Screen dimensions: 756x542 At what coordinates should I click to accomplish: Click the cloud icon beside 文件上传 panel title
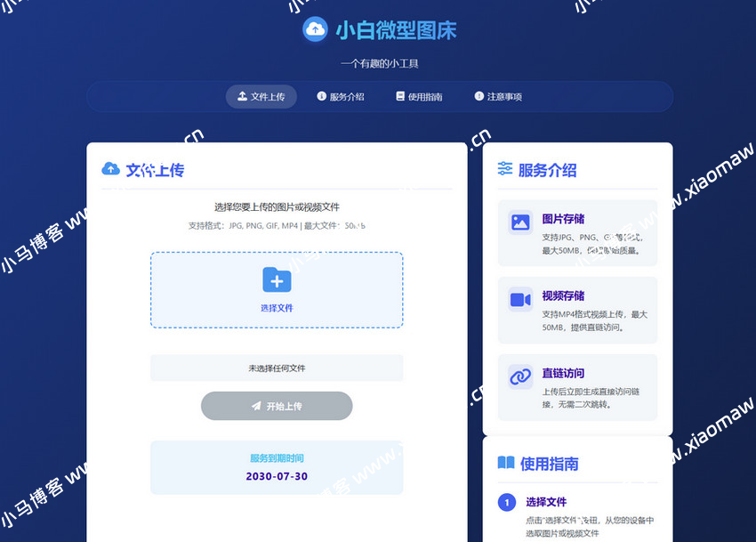click(x=110, y=169)
